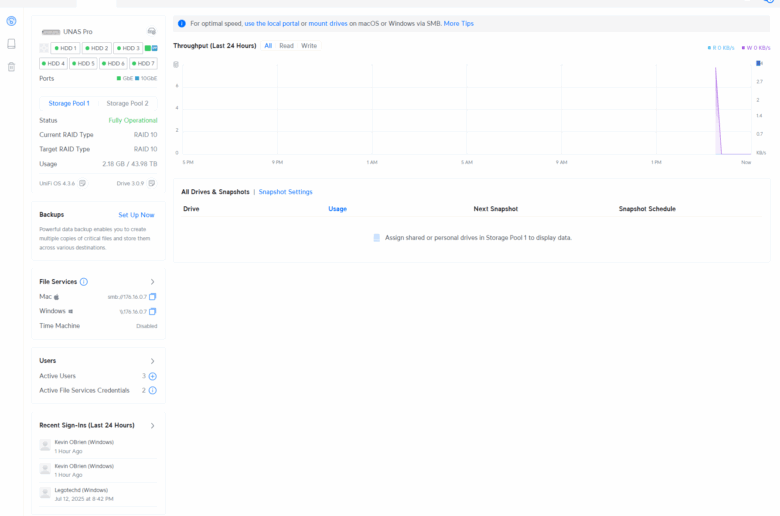This screenshot has width=780, height=516.
Task: Add a user with the plus icon
Action: click(x=153, y=376)
